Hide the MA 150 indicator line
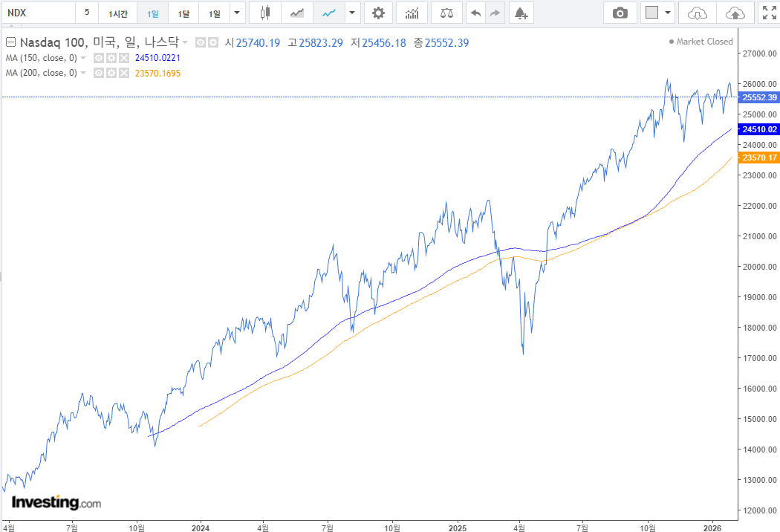 click(99, 58)
